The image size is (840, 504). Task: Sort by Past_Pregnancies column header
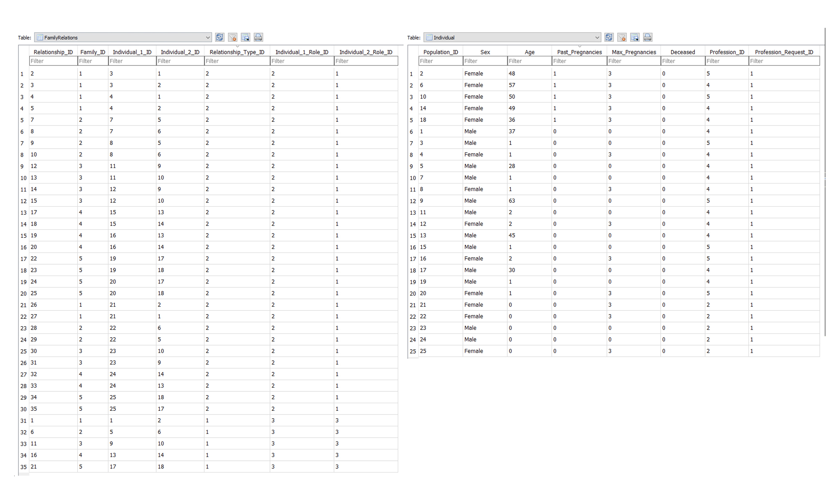580,52
